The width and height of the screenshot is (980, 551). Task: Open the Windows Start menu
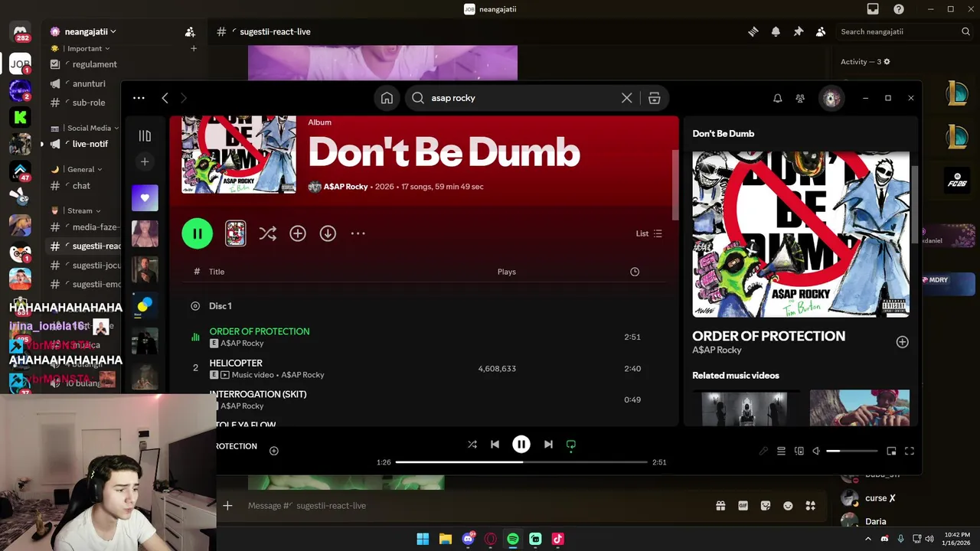point(423,539)
